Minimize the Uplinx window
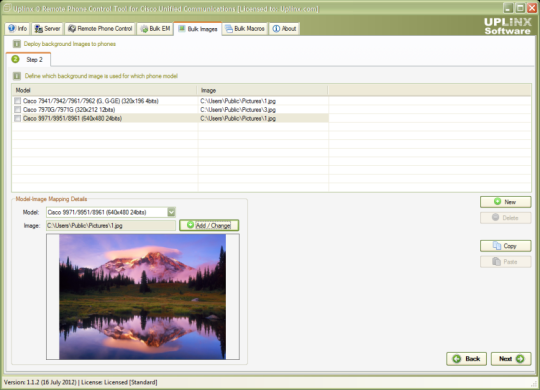Viewport: 540px width, 390px height. pos(508,8)
